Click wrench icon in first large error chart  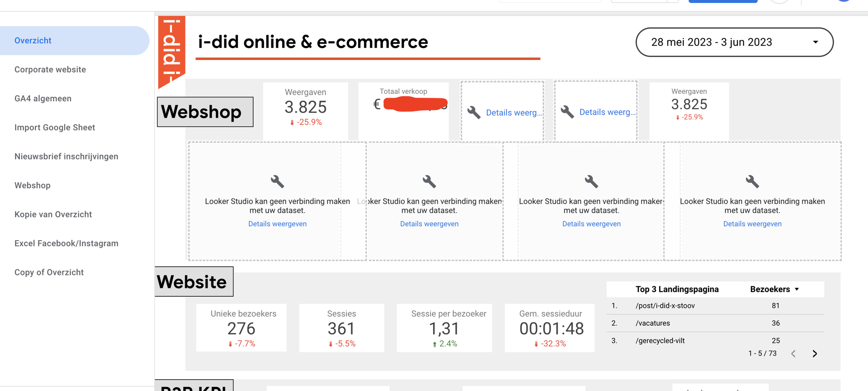tap(277, 181)
